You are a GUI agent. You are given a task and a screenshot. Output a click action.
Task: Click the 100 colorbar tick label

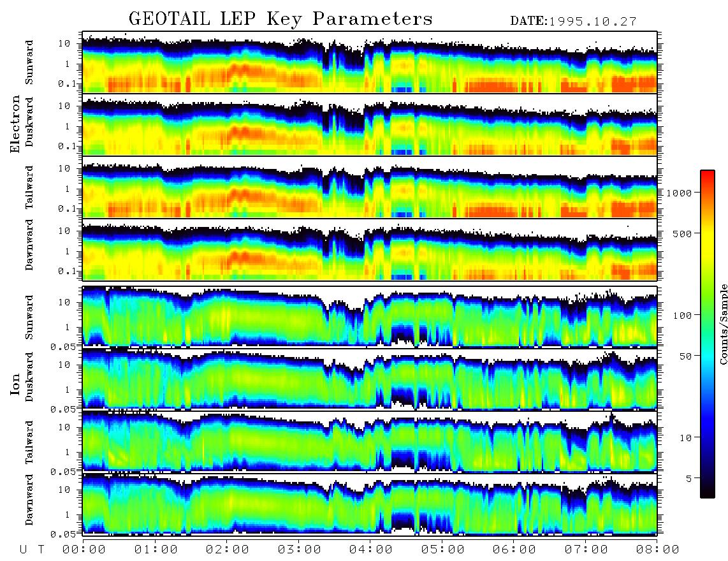pyautogui.click(x=682, y=316)
